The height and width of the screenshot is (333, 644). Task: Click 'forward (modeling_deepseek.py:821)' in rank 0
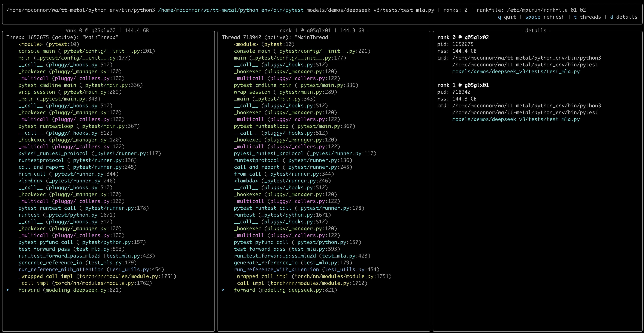(70, 290)
